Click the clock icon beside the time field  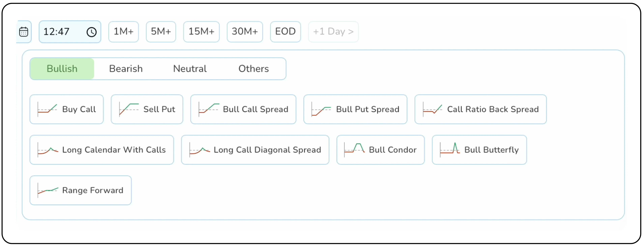point(92,32)
